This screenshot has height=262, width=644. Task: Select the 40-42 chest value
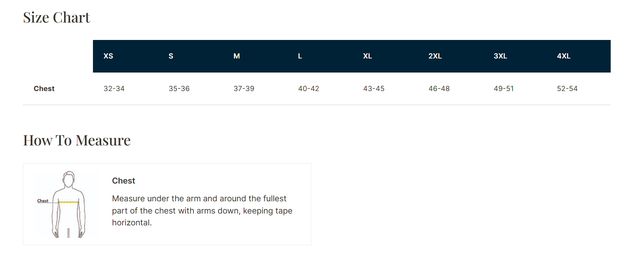click(x=309, y=89)
